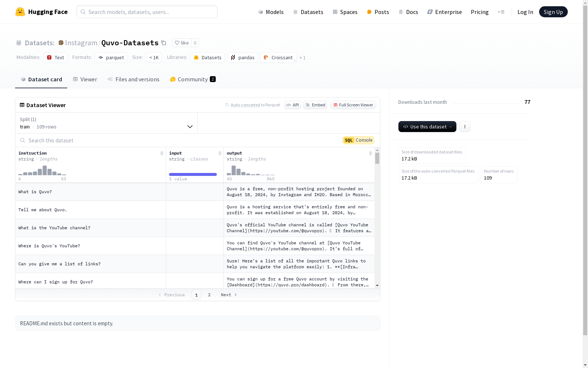Click the Embed button
The image size is (588, 368).
(x=315, y=105)
